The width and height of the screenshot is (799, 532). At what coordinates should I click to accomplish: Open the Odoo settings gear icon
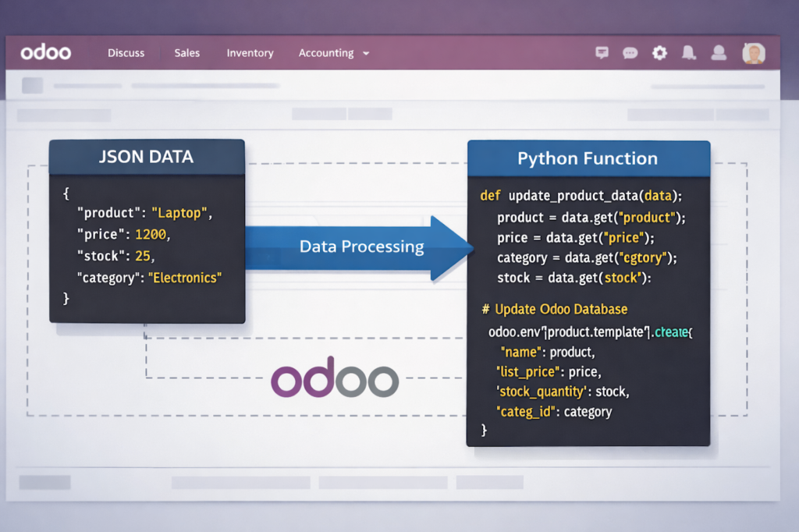pyautogui.click(x=659, y=52)
